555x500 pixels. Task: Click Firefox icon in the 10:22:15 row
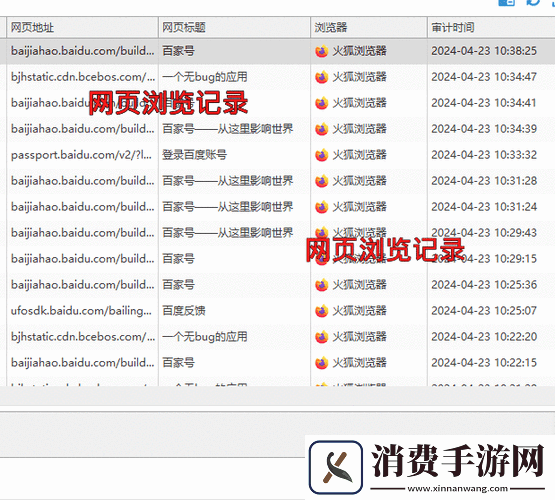coord(321,363)
